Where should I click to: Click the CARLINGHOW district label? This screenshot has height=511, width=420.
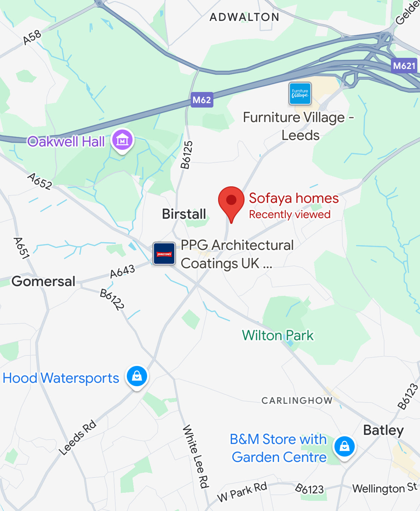point(297,400)
